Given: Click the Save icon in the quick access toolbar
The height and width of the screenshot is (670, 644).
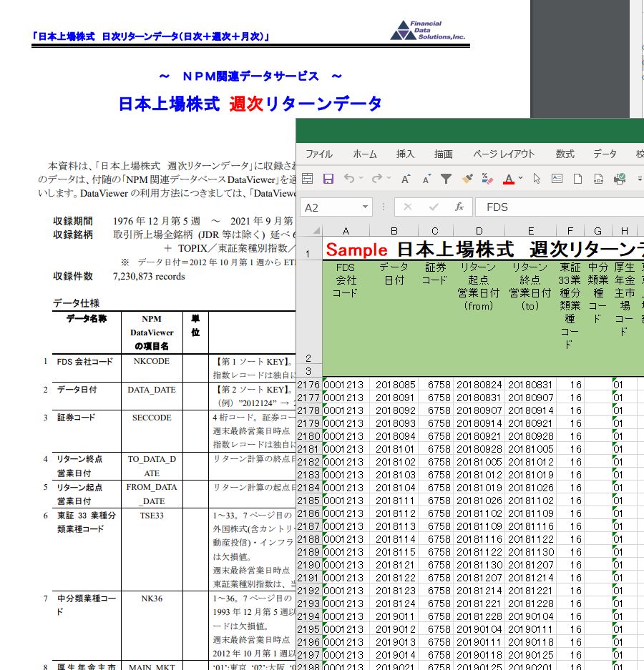Looking at the screenshot, I should (328, 179).
